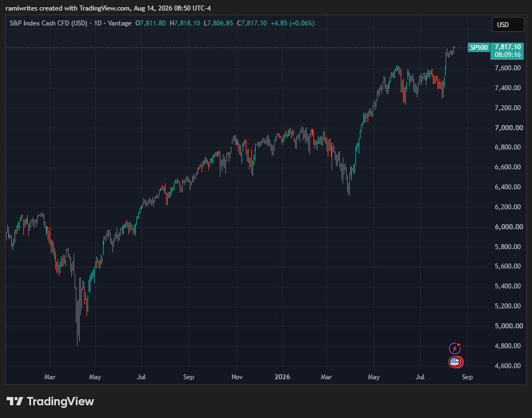Click the countdown timer 08:09:16
This screenshot has width=532, height=418.
(x=507, y=55)
